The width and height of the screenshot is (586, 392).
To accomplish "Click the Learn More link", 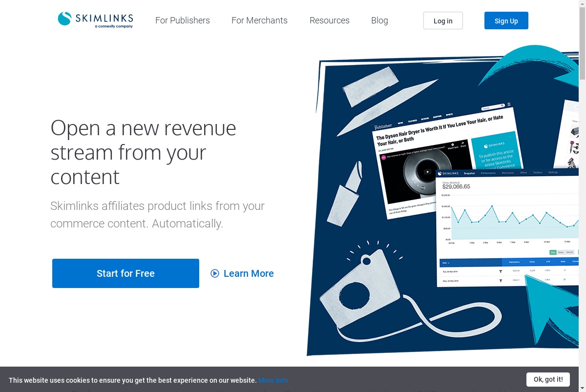I will click(x=249, y=273).
